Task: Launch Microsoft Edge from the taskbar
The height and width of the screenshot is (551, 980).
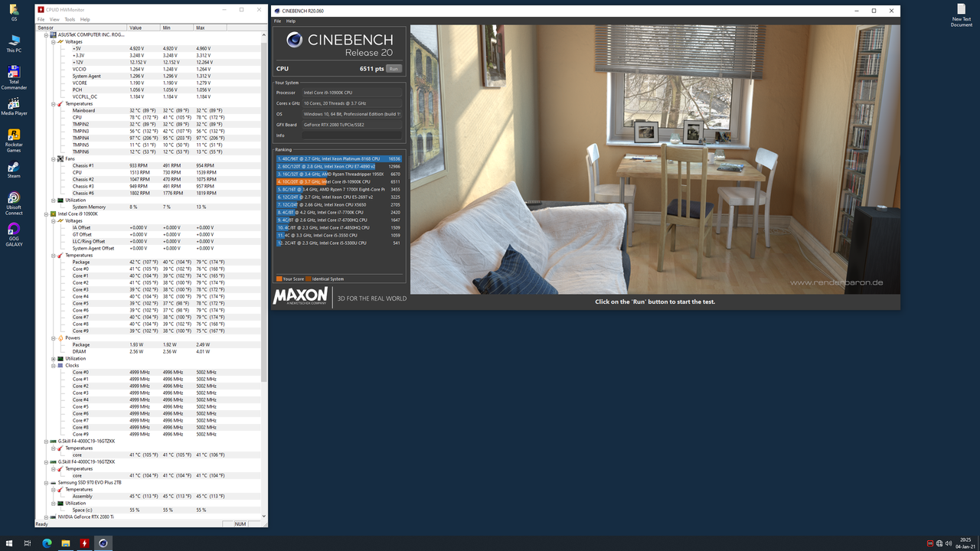Action: click(x=47, y=543)
